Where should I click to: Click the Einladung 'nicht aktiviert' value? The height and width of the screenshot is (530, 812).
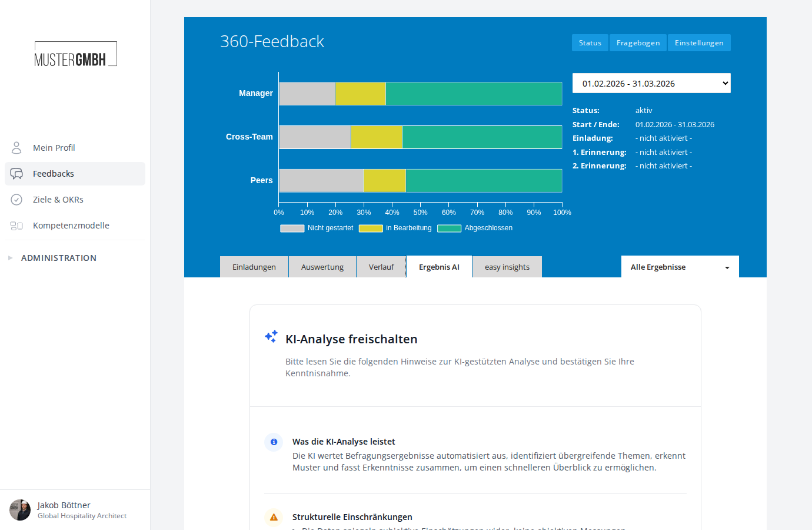(x=664, y=138)
